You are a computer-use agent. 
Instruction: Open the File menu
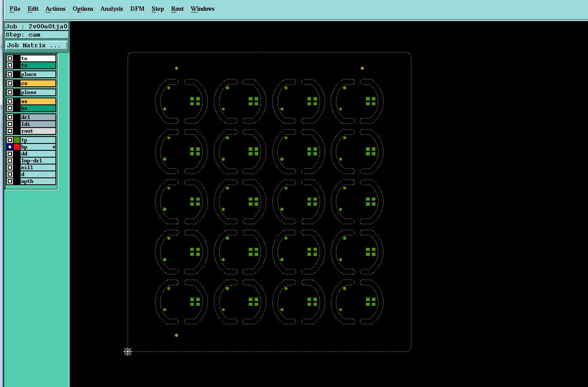15,9
